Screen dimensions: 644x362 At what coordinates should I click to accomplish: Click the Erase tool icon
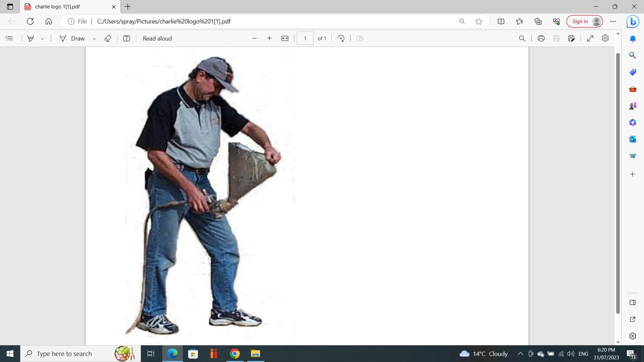click(x=108, y=38)
